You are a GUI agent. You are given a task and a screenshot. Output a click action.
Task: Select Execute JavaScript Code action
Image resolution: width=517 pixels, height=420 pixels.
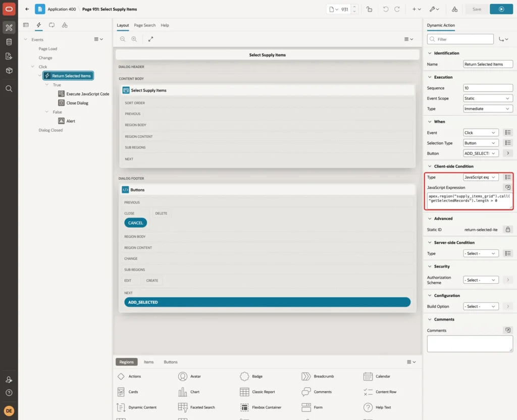[x=84, y=94]
